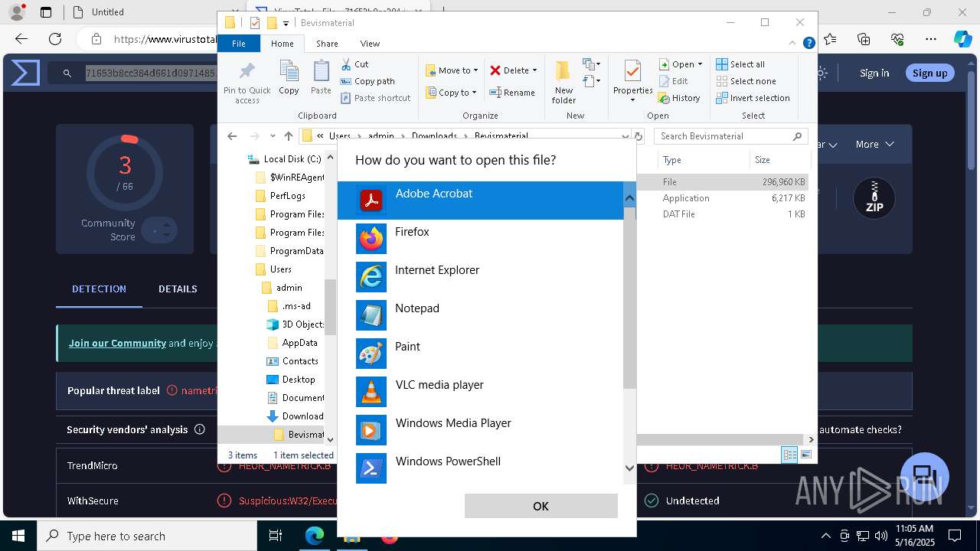Open Explorer Help question icon
Image resolution: width=980 pixels, height=551 pixels.
coord(808,44)
